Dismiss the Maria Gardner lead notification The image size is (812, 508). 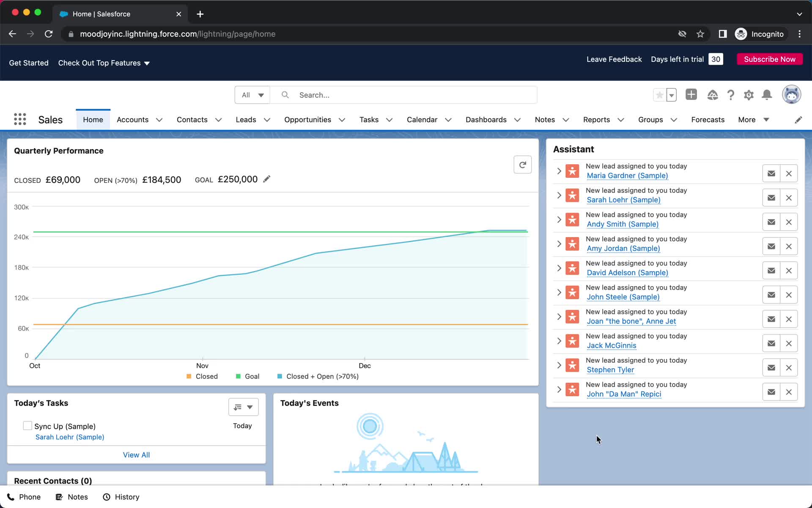(789, 174)
